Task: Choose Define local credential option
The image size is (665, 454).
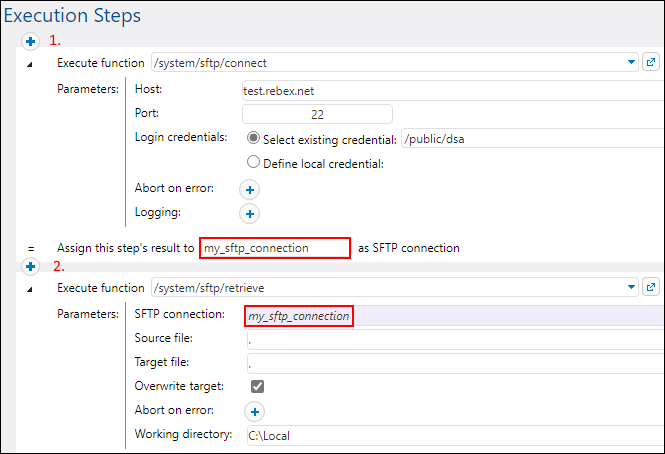Action: click(253, 163)
